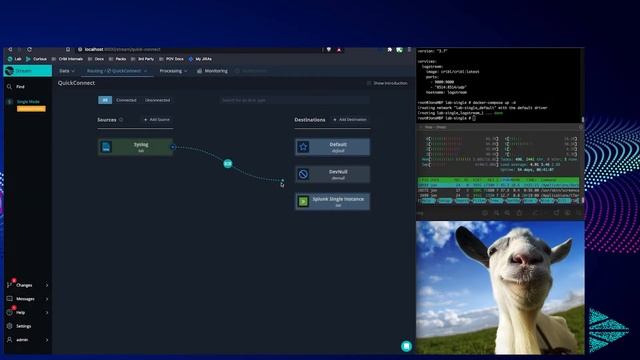Open the Monitoring tab

pos(212,71)
